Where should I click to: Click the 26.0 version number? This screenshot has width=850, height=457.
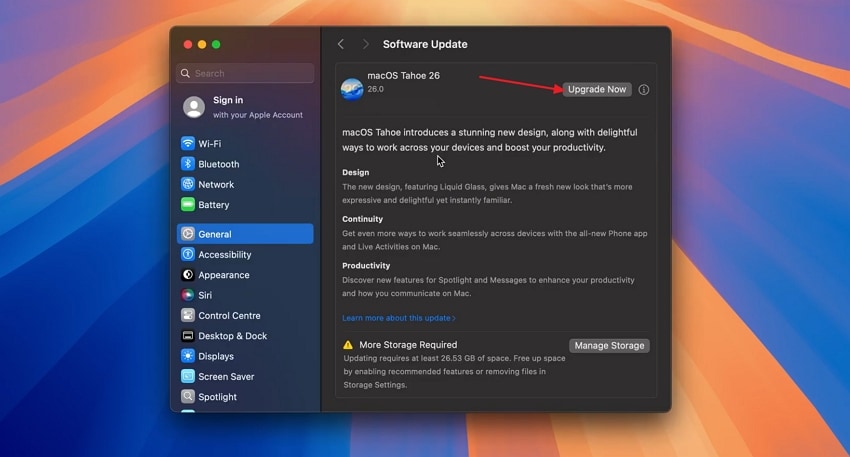click(375, 89)
